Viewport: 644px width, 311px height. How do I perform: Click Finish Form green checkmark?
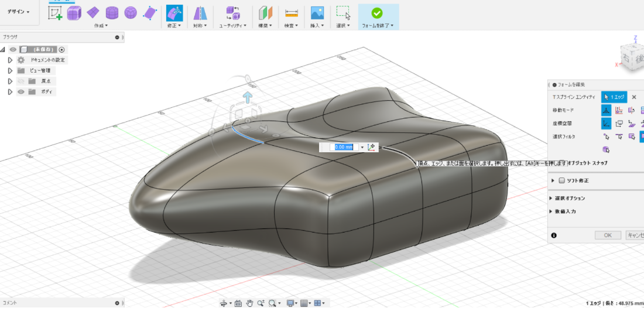(x=377, y=13)
